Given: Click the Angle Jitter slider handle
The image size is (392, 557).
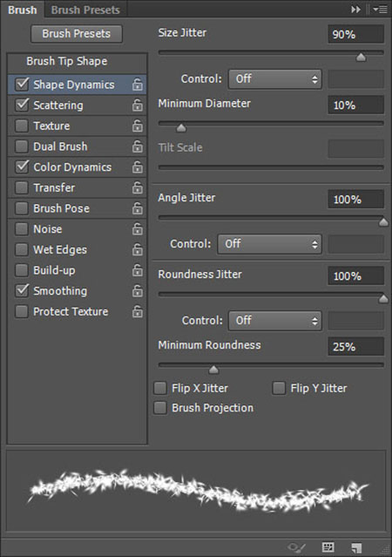Looking at the screenshot, I should (x=383, y=222).
